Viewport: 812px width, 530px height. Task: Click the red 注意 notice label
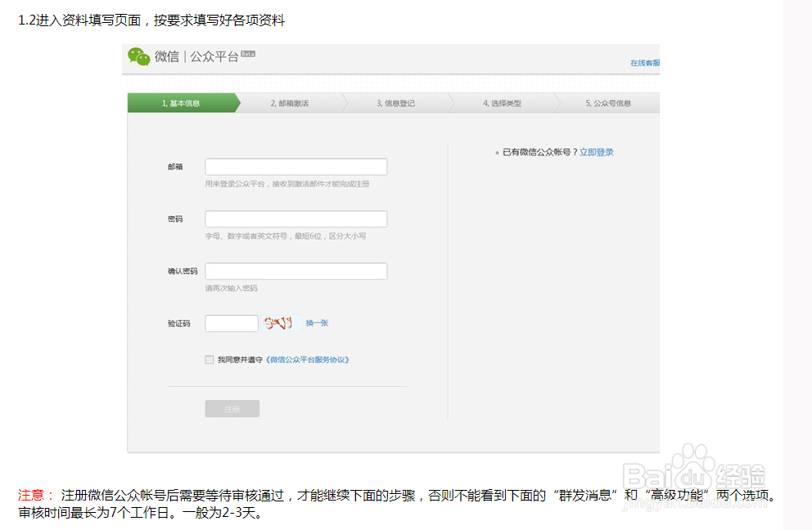point(29,495)
